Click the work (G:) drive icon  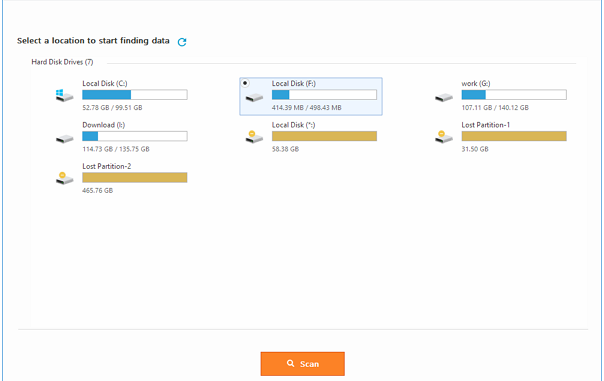[444, 97]
